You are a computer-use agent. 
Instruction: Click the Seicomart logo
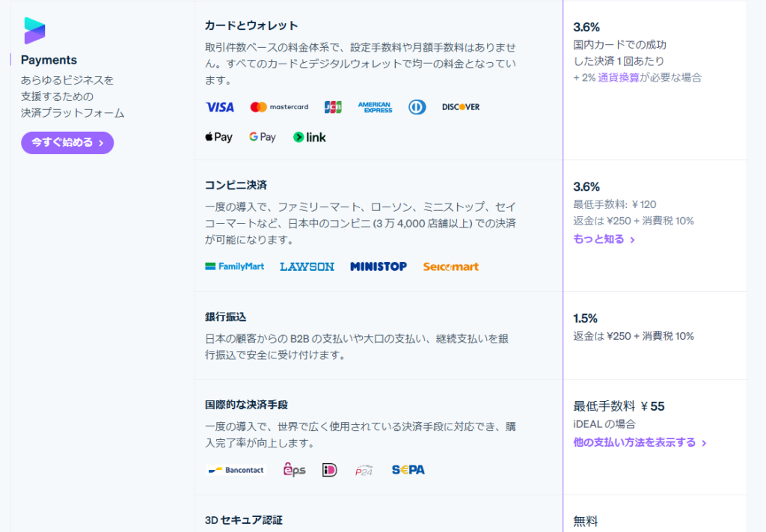450,266
